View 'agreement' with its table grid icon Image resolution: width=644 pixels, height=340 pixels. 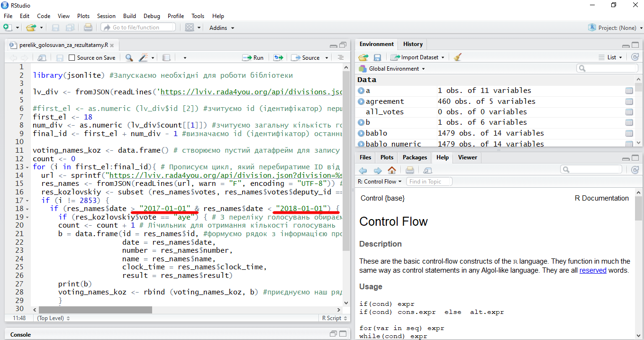pyautogui.click(x=629, y=101)
